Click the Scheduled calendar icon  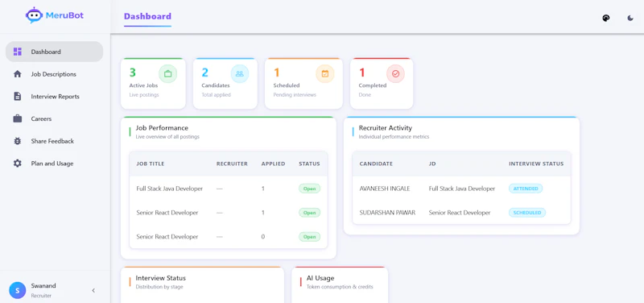point(325,74)
